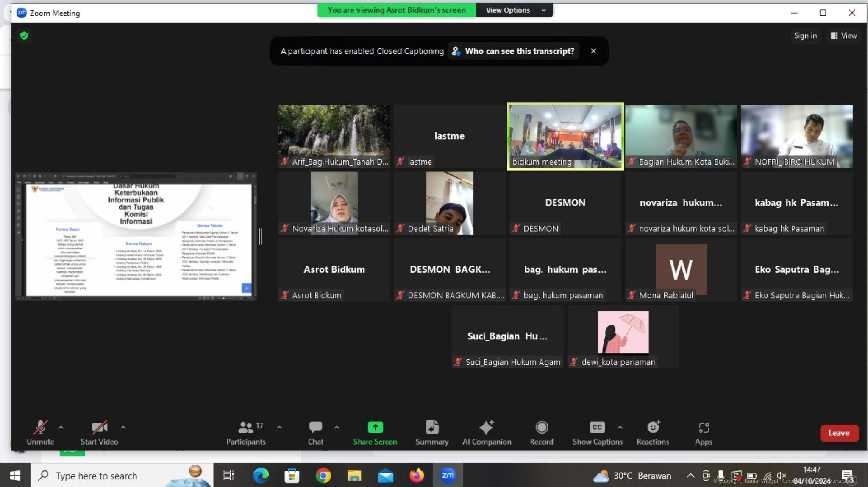Click Who can see this transcript link
The width and height of the screenshot is (868, 487).
tap(514, 51)
